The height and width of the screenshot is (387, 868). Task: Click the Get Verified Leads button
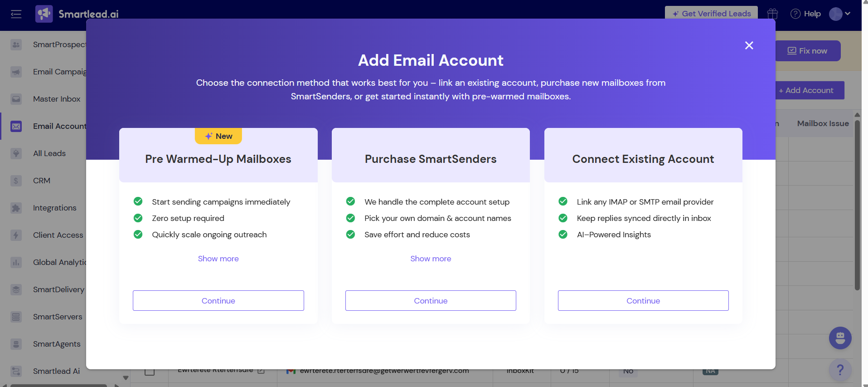click(711, 13)
